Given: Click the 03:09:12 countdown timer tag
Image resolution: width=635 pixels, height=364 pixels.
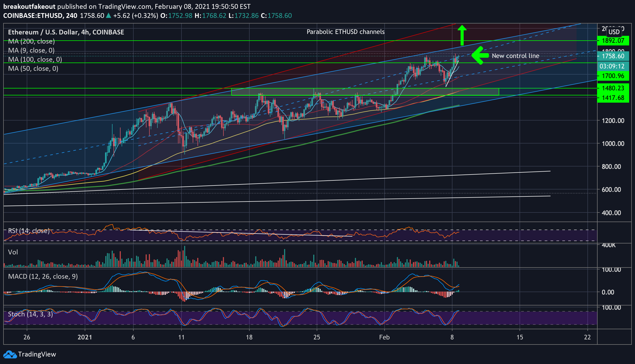Looking at the screenshot, I should (613, 66).
